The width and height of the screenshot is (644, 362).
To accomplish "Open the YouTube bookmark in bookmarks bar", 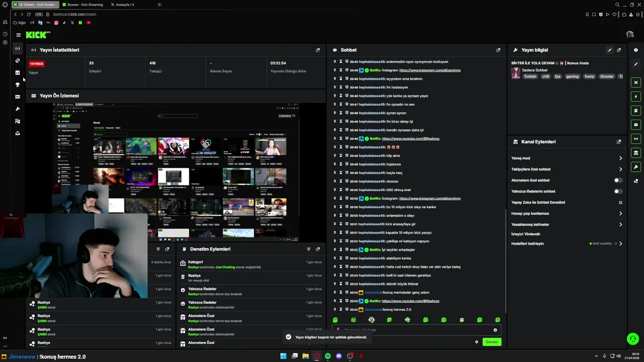I will [x=89, y=23].
